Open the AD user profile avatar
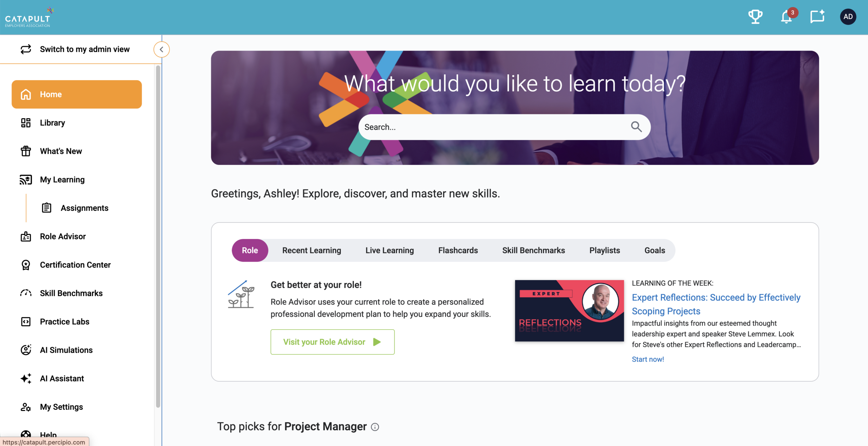The width and height of the screenshot is (868, 446). click(x=848, y=17)
